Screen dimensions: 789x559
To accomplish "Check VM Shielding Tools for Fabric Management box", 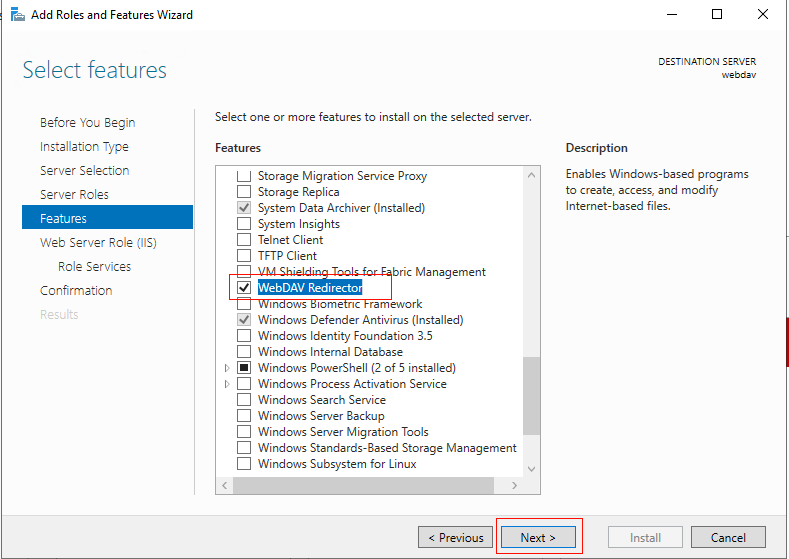I will point(244,272).
